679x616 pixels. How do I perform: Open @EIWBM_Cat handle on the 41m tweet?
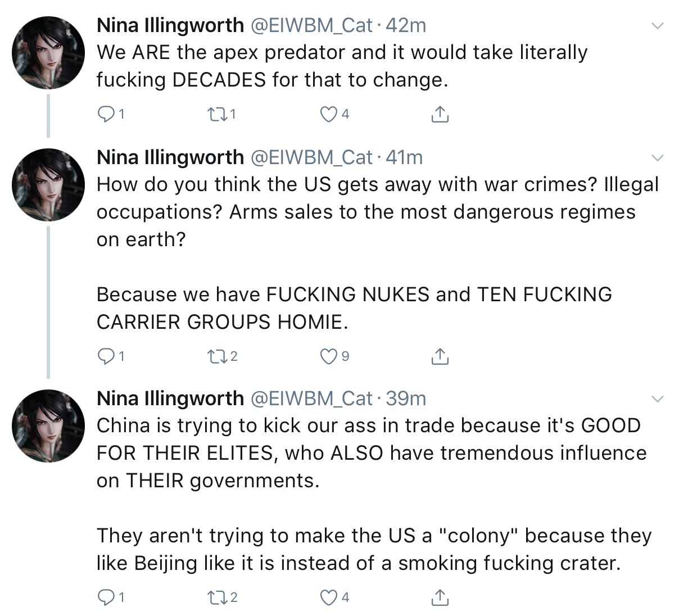pos(311,158)
